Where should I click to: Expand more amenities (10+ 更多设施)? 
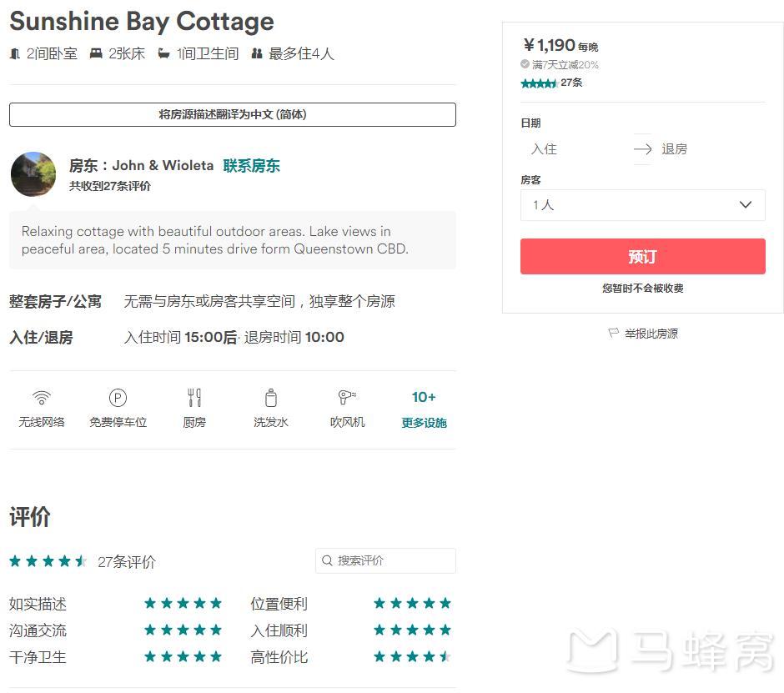click(424, 409)
